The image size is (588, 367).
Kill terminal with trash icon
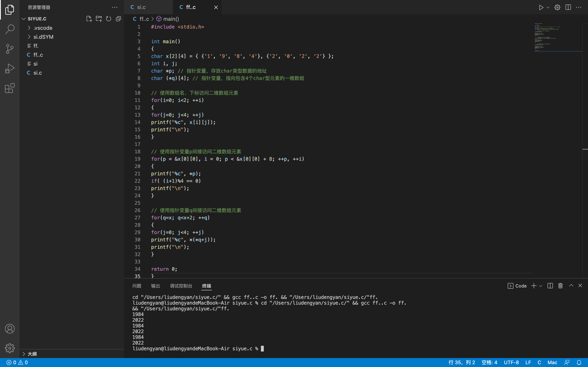tap(560, 286)
